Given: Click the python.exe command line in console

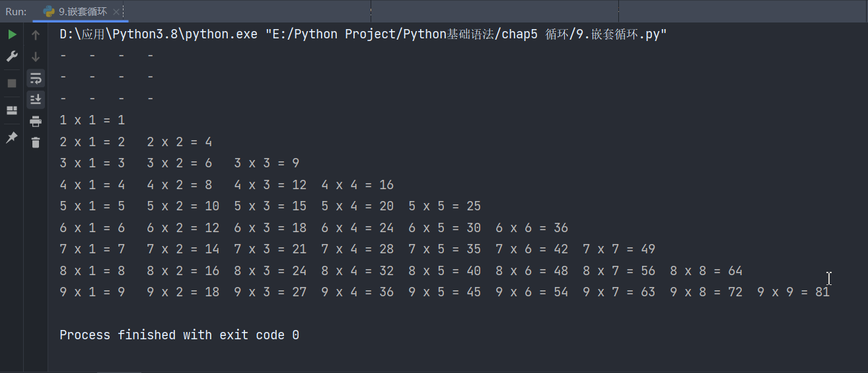Looking at the screenshot, I should (159, 34).
